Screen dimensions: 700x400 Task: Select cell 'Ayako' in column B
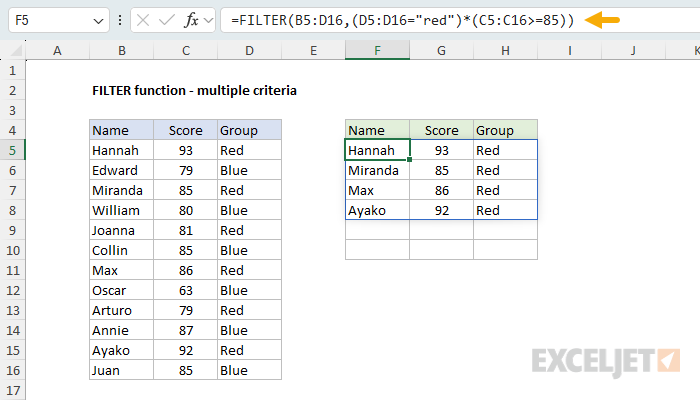pos(121,350)
